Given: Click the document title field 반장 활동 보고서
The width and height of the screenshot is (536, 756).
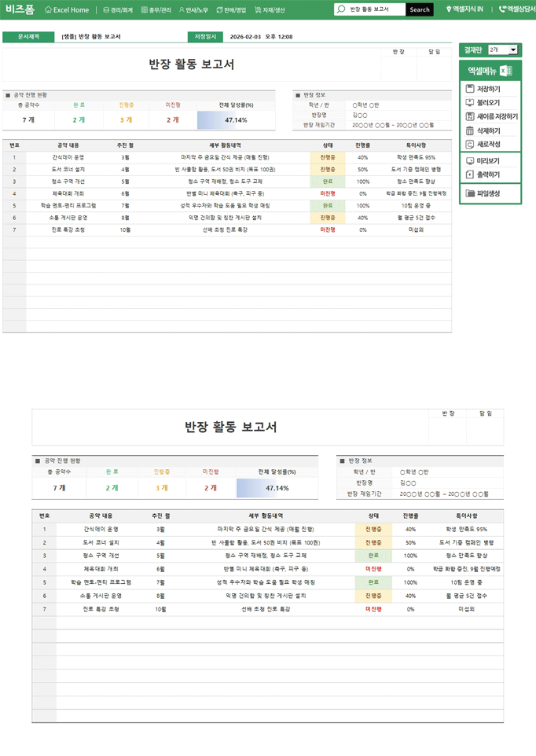Looking at the screenshot, I should 121,37.
